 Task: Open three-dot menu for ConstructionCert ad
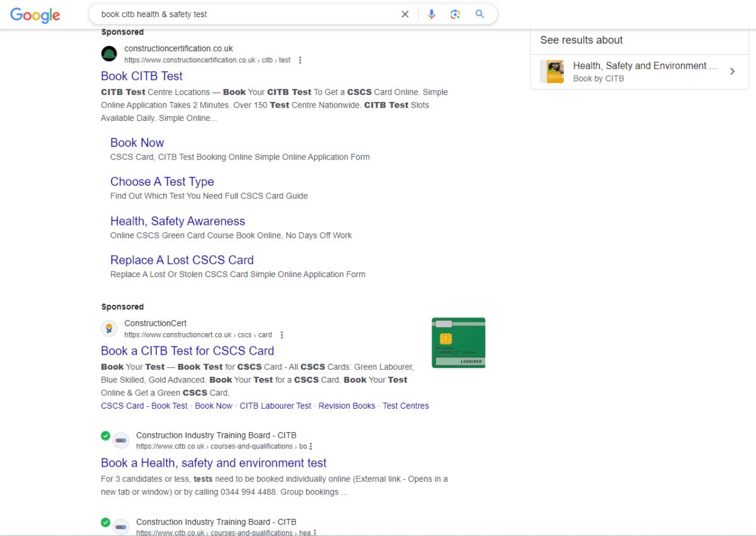coord(282,335)
